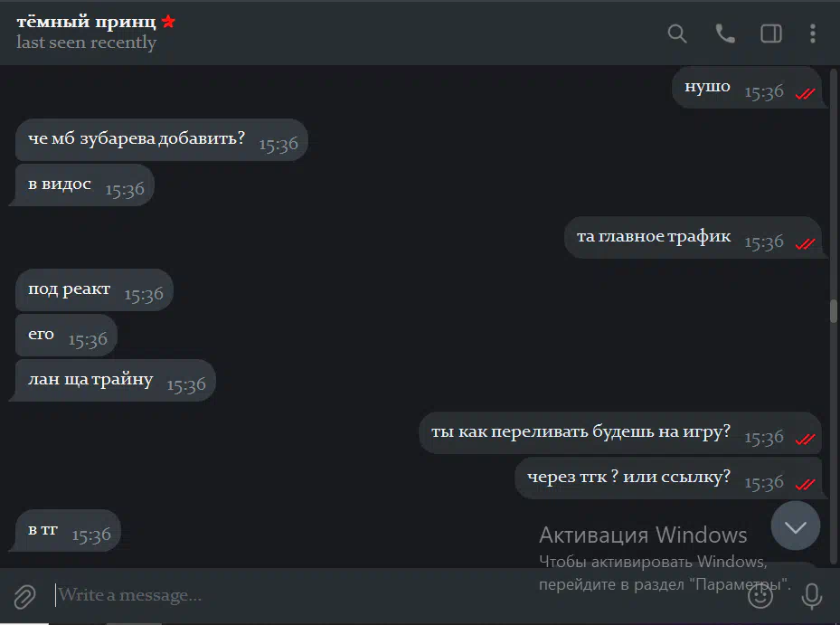Click the "Write a message..." input field
Image resolution: width=840 pixels, height=625 pixels.
(x=396, y=595)
